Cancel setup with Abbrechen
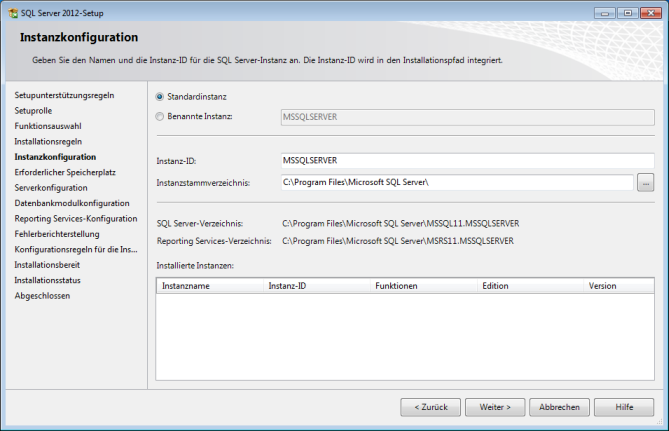Screen dimensions: 669x431 (559, 407)
